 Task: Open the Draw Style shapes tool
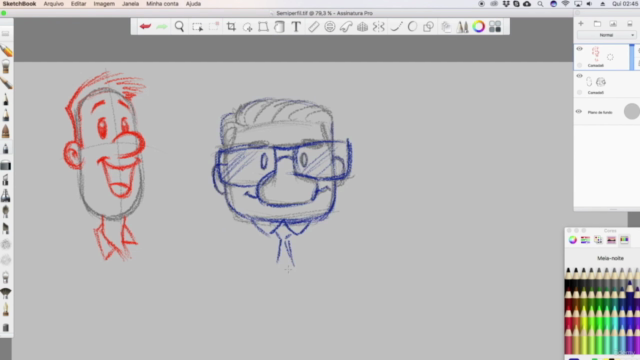pyautogui.click(x=429, y=27)
